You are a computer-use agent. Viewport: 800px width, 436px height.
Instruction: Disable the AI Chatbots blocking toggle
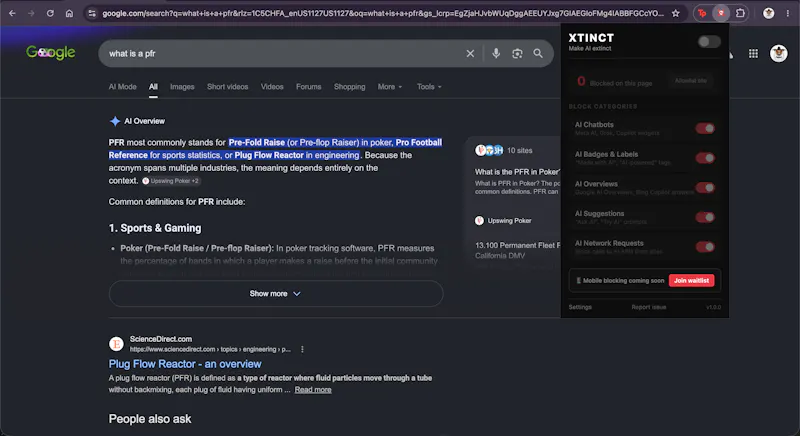[x=705, y=129]
